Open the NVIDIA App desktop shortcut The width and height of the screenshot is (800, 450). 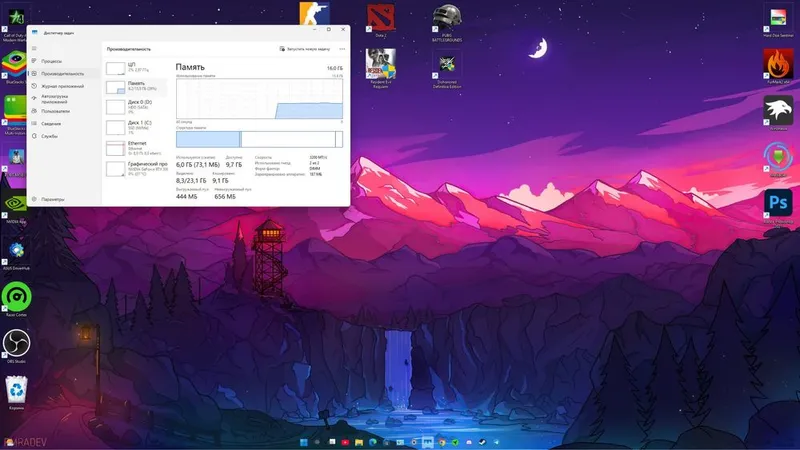(15, 207)
